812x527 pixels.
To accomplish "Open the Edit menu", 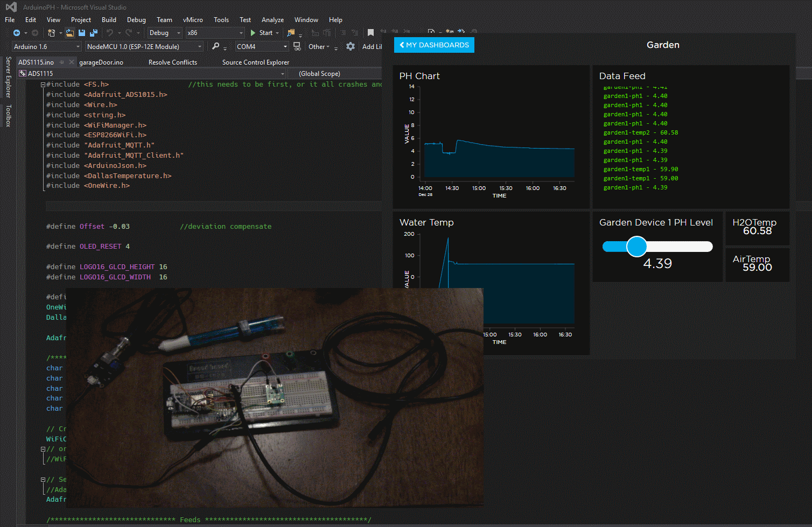I will [x=31, y=19].
